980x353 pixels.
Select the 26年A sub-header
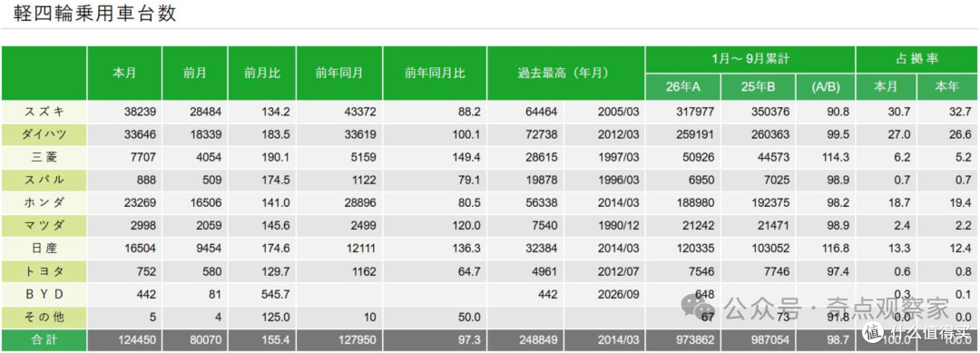tap(682, 87)
